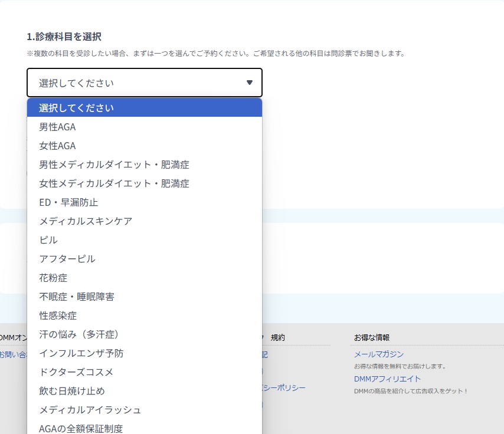The width and height of the screenshot is (504, 434).
Task: Choose メディカルアイラッシュ option
Action: pos(145,410)
